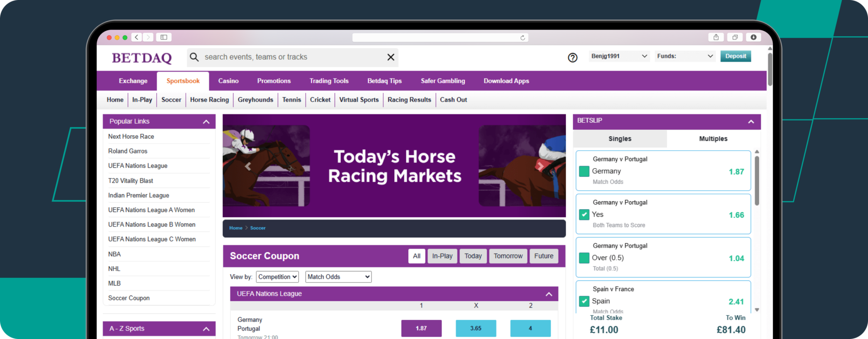
Task: Switch to the Exchange tab
Action: coord(133,81)
